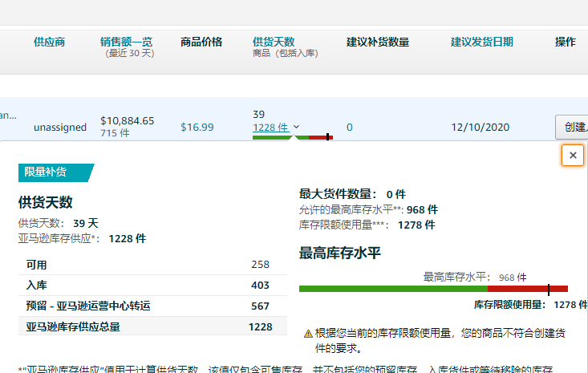Viewport: 588px width, 373px height.
Task: Sort by 销售额一览 column header
Action: click(127, 42)
